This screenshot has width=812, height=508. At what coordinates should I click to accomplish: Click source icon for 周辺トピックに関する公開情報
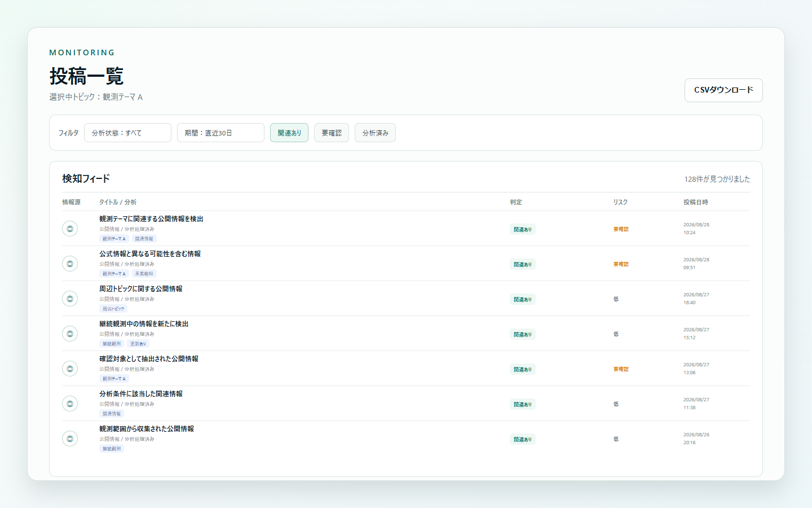pos(70,299)
